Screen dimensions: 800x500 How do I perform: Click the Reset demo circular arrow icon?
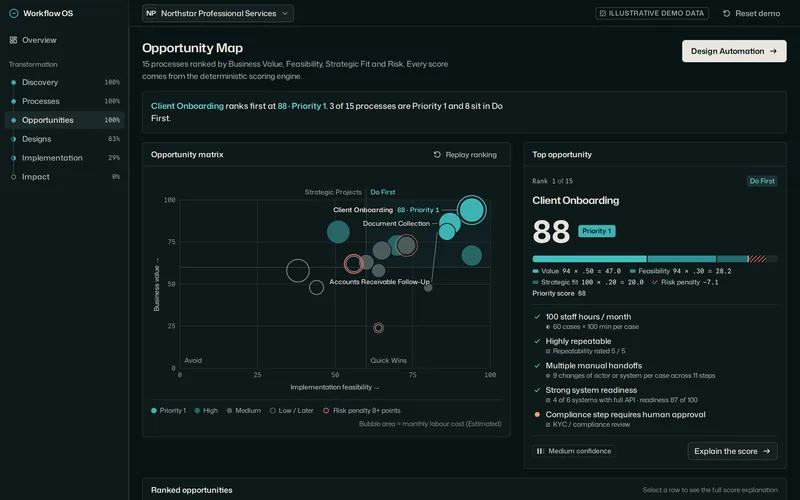[x=727, y=14]
